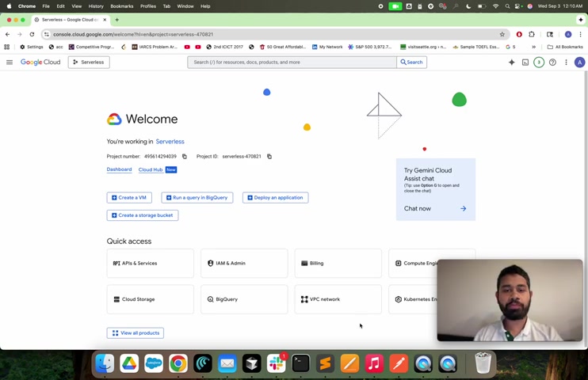The image size is (588, 380).
Task: Open a new browser tab
Action: tap(117, 20)
